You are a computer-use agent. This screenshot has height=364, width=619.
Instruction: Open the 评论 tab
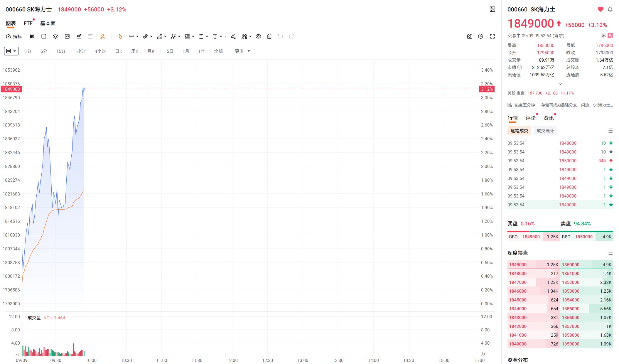pos(531,118)
